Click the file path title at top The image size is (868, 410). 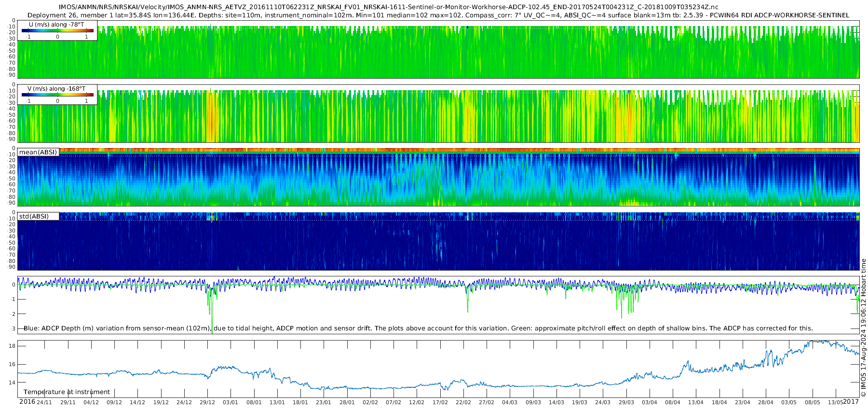(388, 7)
